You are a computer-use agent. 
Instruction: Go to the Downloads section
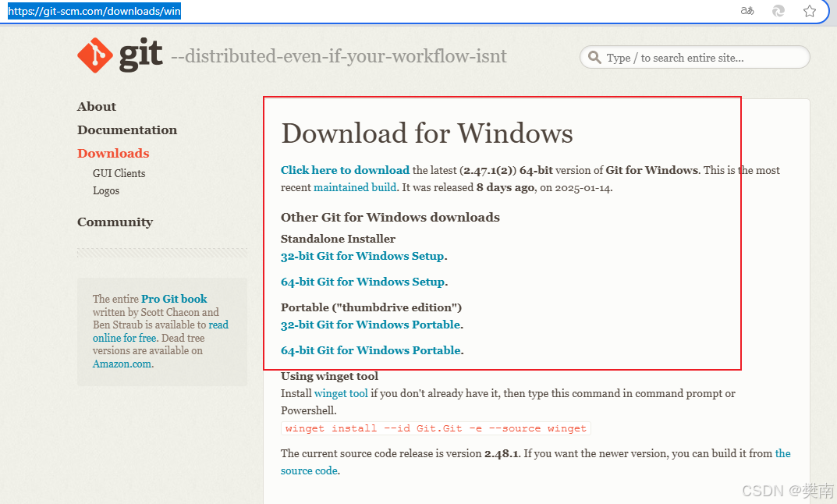pos(113,153)
